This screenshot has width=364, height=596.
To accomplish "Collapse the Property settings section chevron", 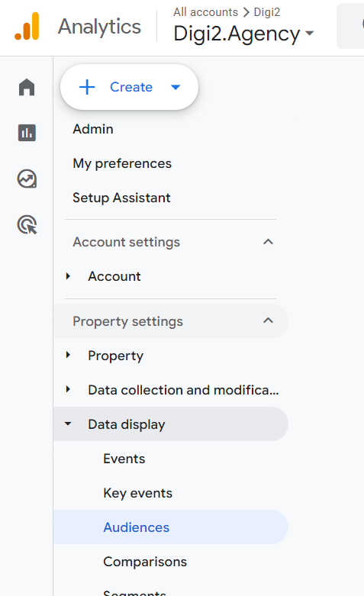I will click(269, 321).
